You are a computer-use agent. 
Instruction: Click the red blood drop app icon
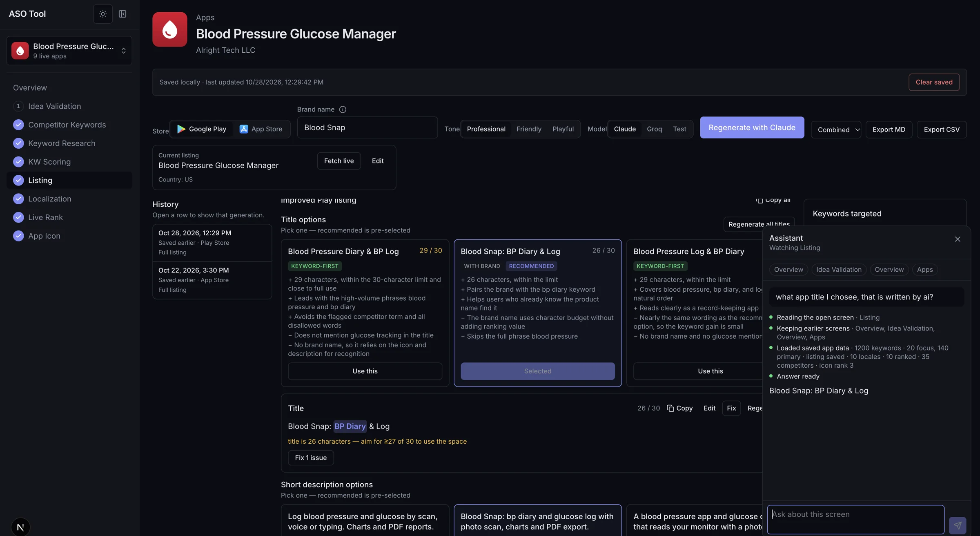[x=169, y=29]
